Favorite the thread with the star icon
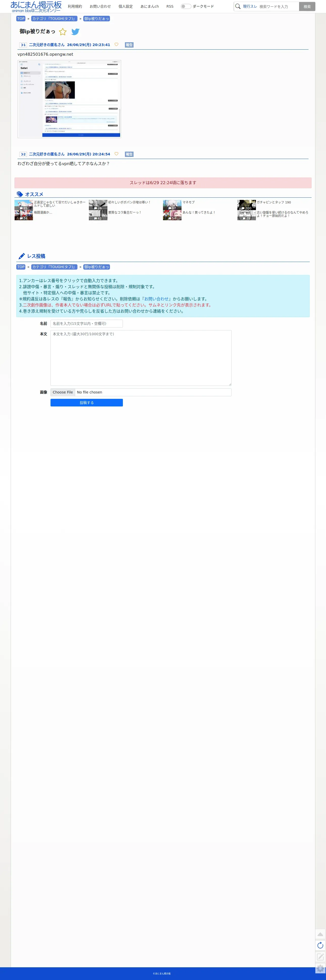The image size is (326, 980). coord(63,32)
